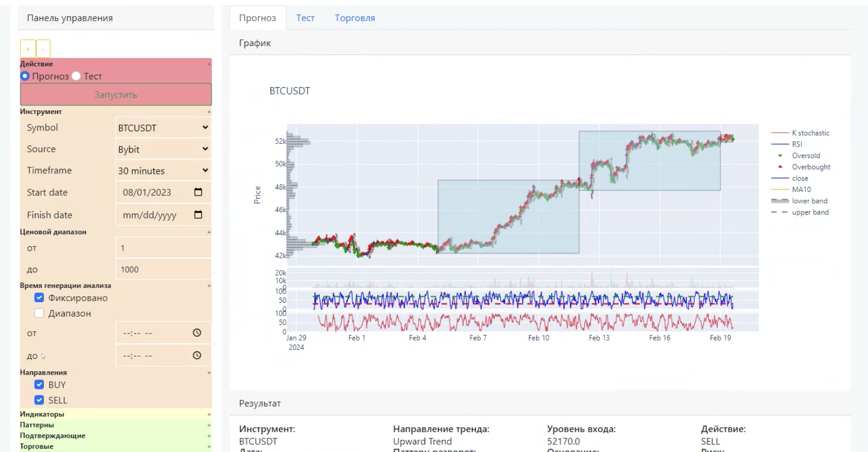868x452 pixels.
Task: Click the clock icon in the 'от' time field
Action: [197, 333]
